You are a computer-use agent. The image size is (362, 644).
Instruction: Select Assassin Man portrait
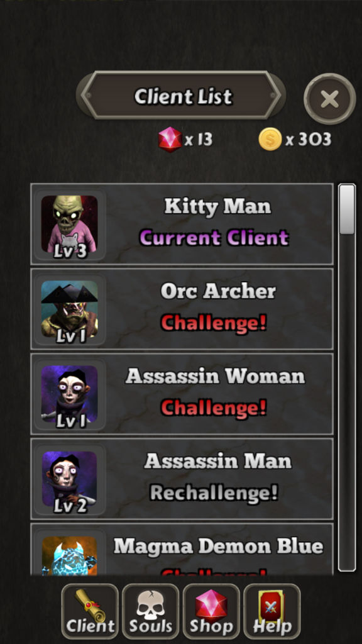click(69, 479)
